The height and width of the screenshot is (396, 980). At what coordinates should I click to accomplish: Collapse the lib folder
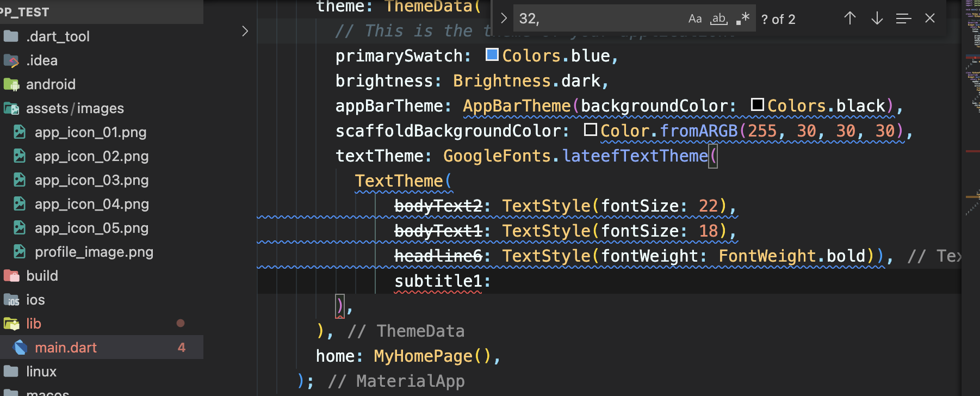[102, 324]
